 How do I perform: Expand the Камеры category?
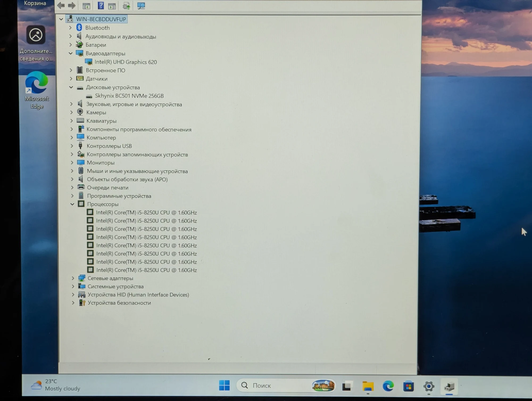(x=71, y=112)
